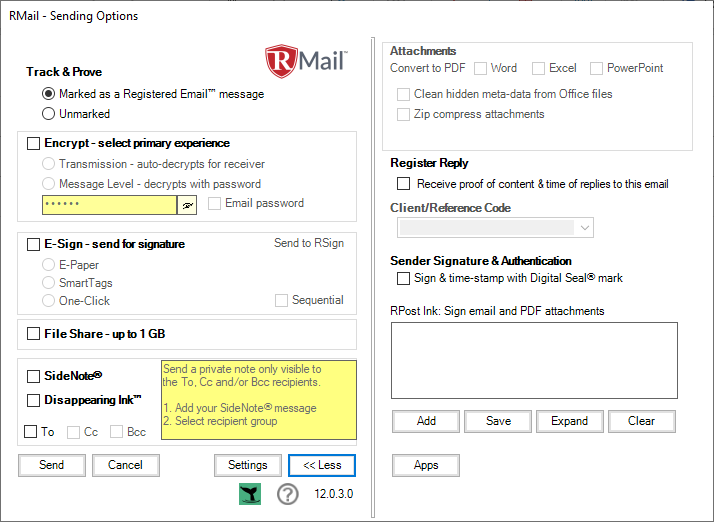Click the Cancel button

pyautogui.click(x=125, y=465)
